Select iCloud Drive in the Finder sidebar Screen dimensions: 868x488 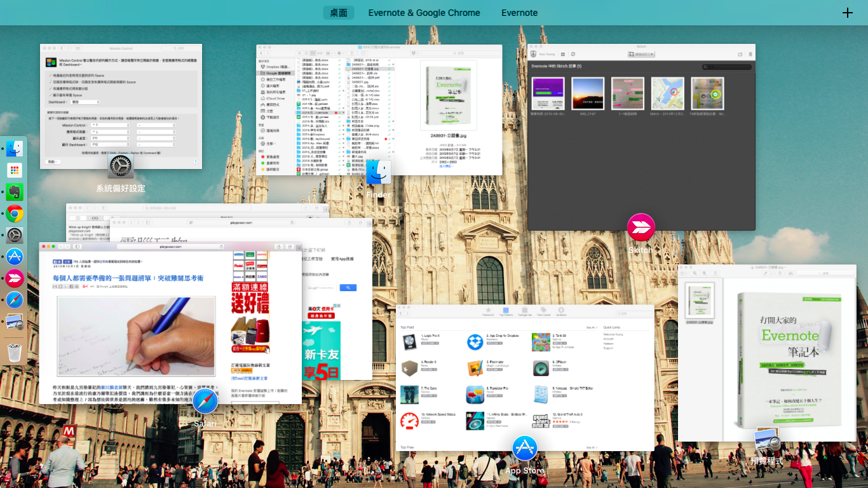(275, 98)
